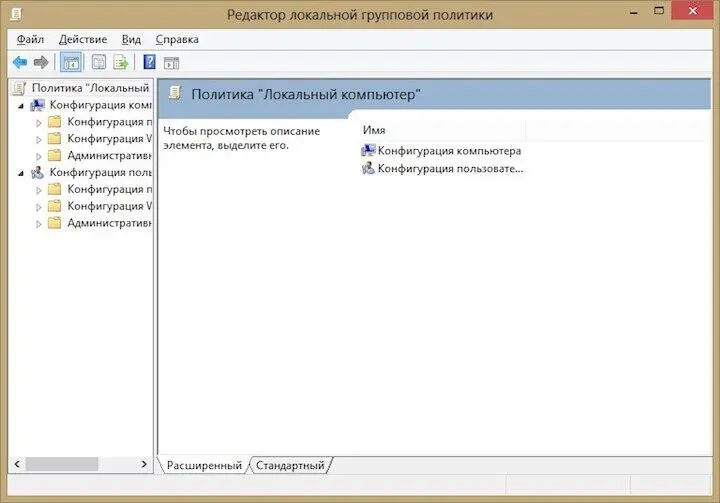Select Административн label under user configuration
Viewport: 720px width, 503px height.
coord(109,223)
